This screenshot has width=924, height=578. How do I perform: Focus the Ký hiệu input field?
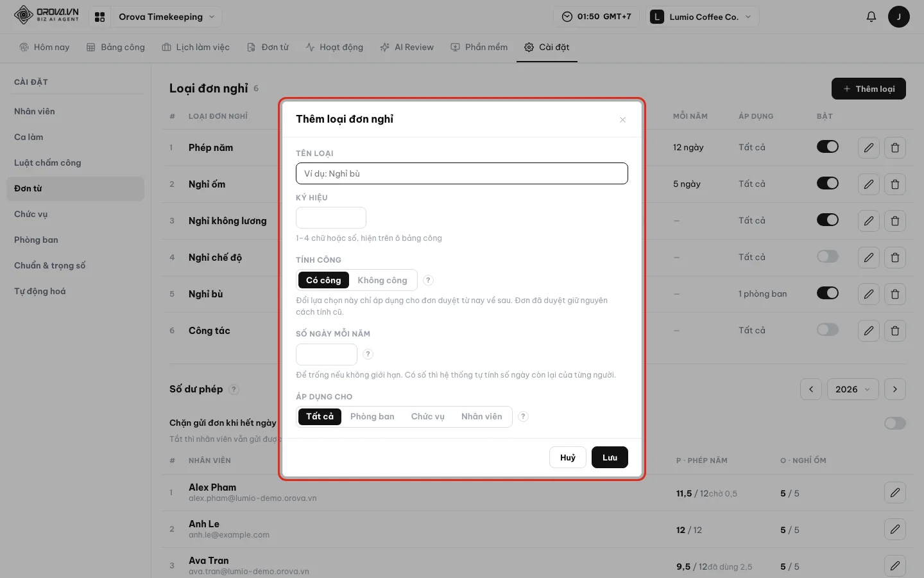pos(331,218)
